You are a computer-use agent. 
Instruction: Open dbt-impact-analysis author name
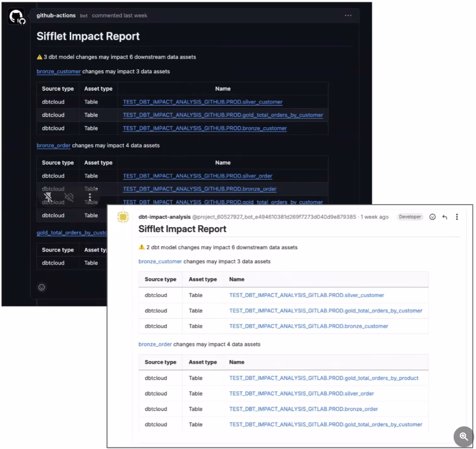pyautogui.click(x=164, y=217)
